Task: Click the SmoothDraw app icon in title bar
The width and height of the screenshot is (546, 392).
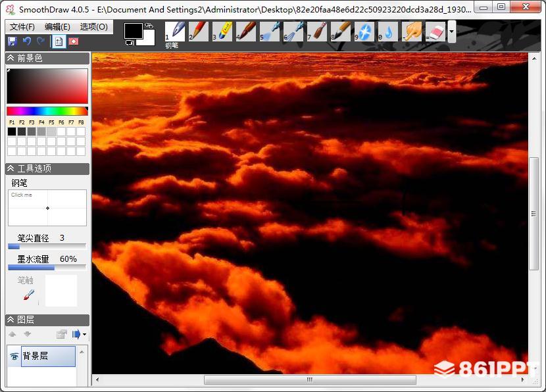Action: (x=10, y=9)
